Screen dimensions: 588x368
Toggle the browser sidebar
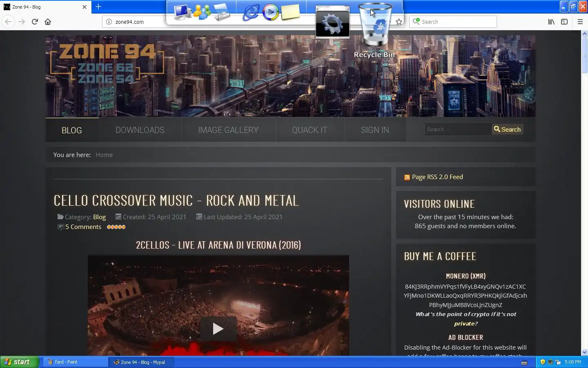point(564,22)
